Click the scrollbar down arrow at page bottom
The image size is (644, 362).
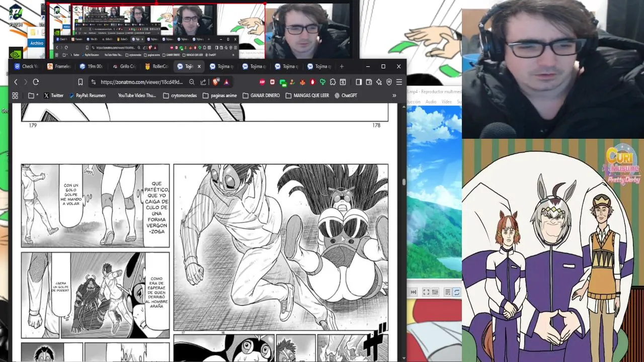[x=404, y=358]
